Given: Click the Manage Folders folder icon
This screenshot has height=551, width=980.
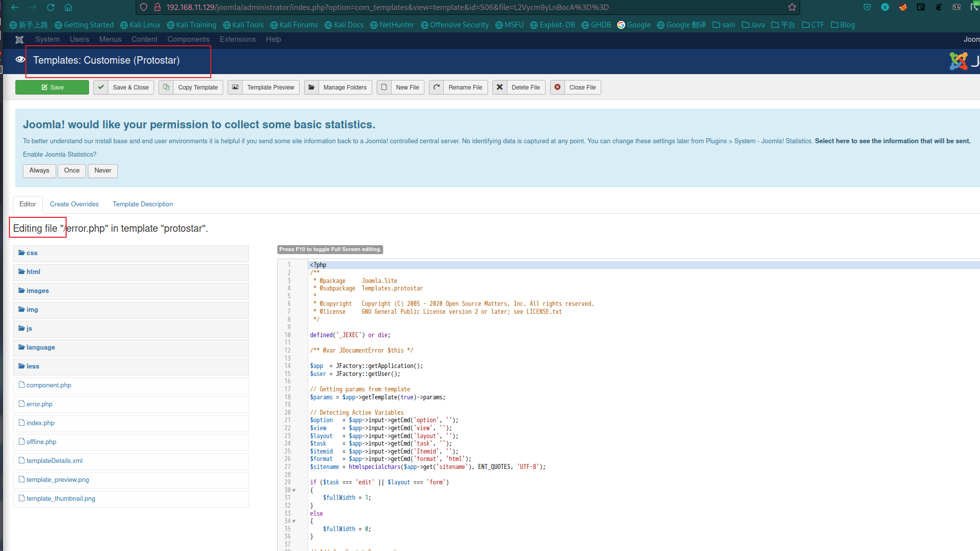Looking at the screenshot, I should coord(312,87).
